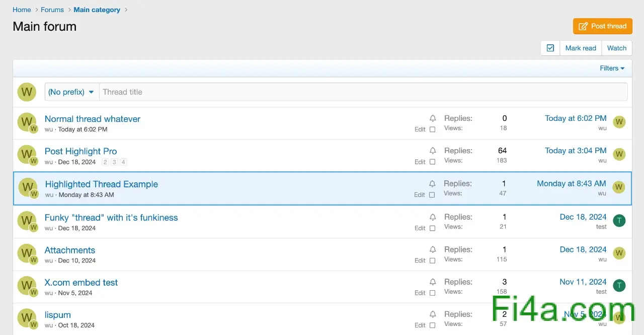This screenshot has height=335, width=644.
Task: Click bell icon on X.com embed test row
Action: point(433,282)
